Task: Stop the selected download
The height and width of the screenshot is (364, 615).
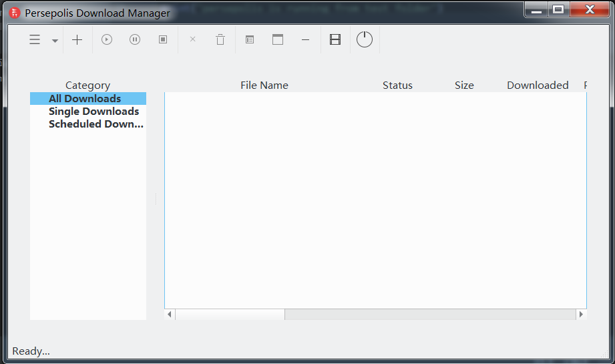Action: pyautogui.click(x=163, y=40)
